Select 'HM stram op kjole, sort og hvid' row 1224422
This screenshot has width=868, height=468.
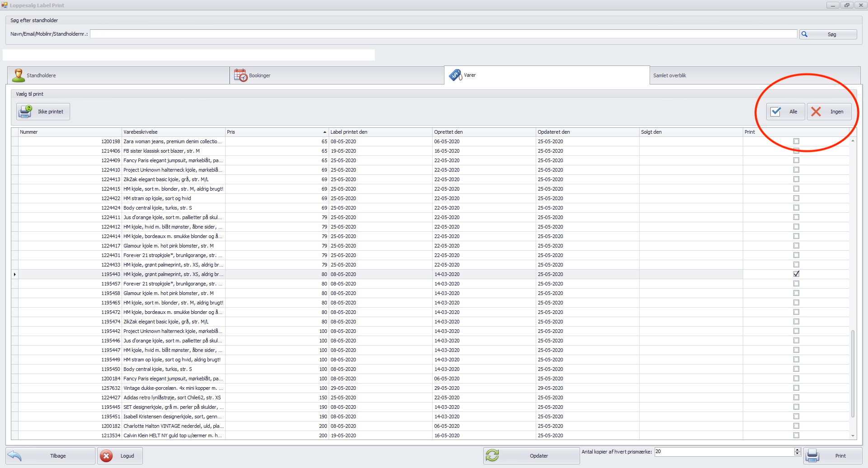(x=157, y=198)
